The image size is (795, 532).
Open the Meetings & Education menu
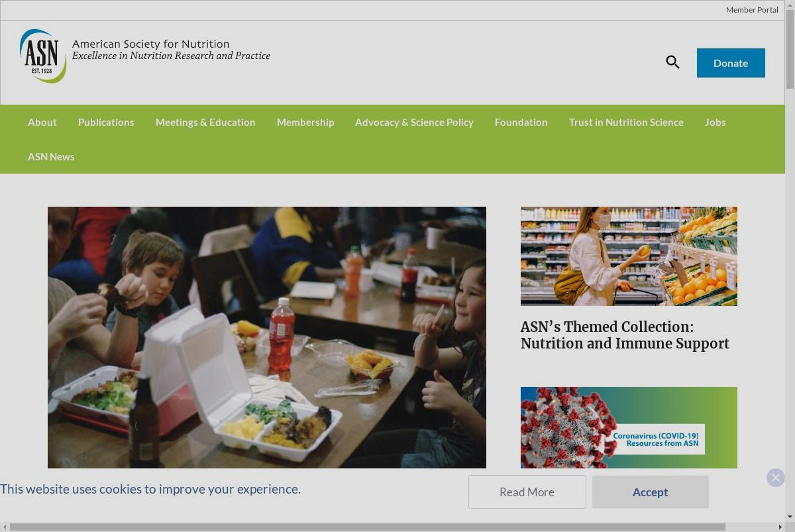click(x=205, y=122)
